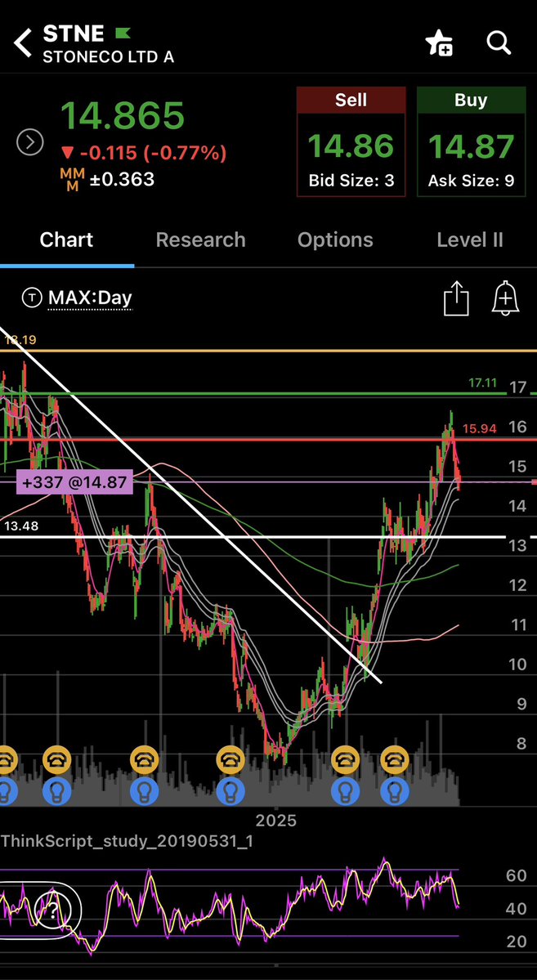
Task: Tap the STONECO LTD A company name
Action: (108, 57)
